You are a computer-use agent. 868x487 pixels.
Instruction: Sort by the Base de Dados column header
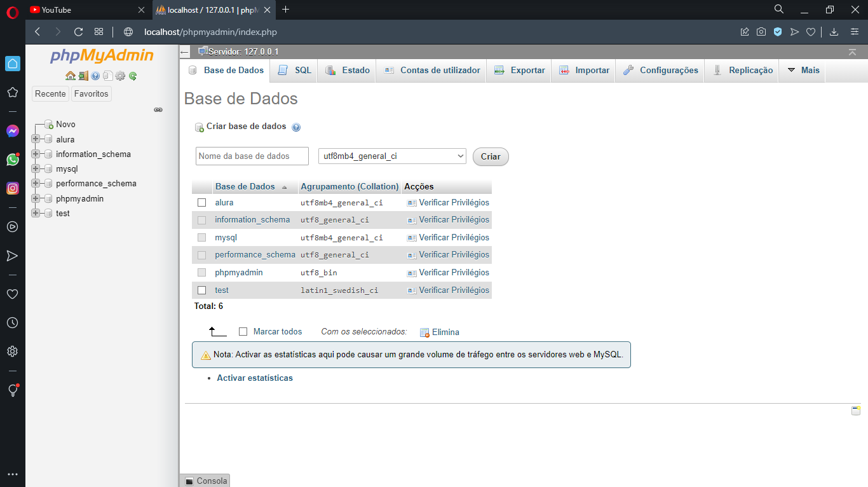coord(245,187)
